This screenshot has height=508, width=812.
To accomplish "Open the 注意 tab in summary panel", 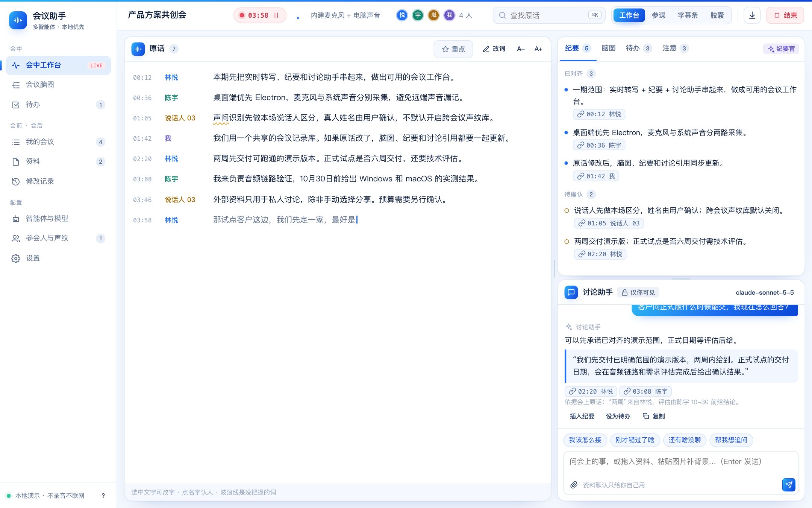I will point(675,48).
